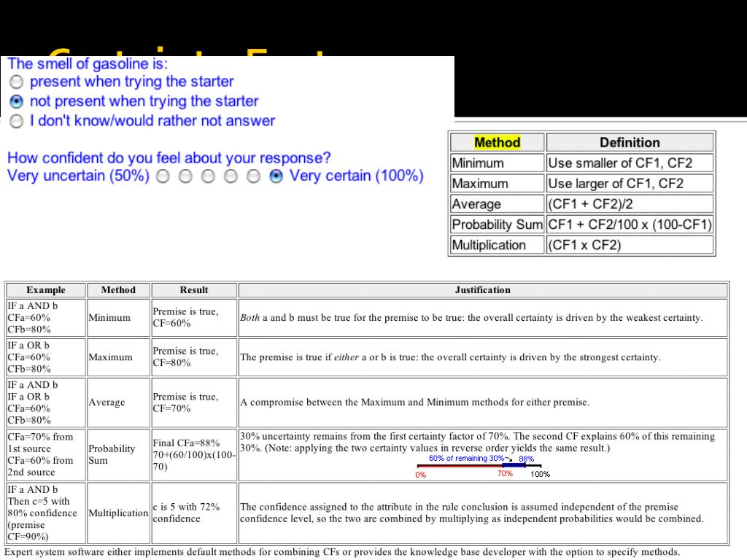Image resolution: width=747 pixels, height=560 pixels.
Task: Click 'How confident do you feel about your response?'
Action: click(169, 157)
